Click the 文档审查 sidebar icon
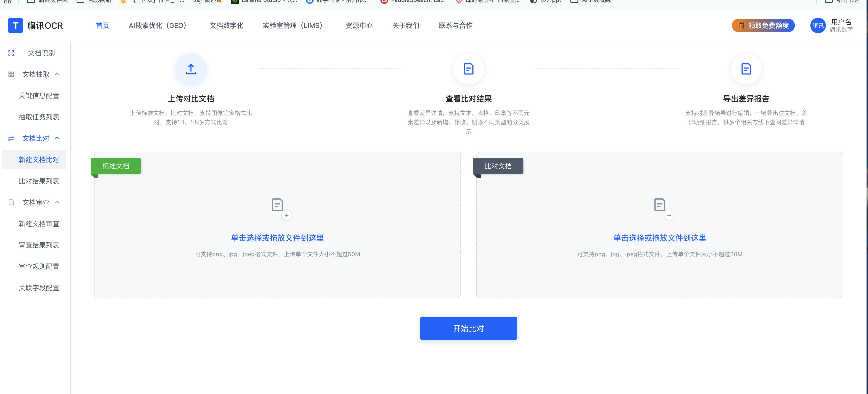Image resolution: width=868 pixels, height=394 pixels. 11,202
